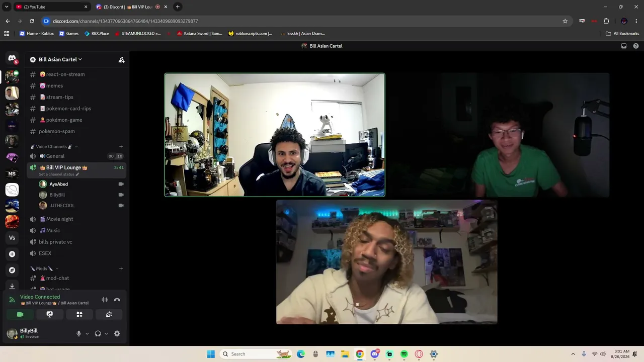
Task: Toggle your camera off
Action: [x=20, y=314]
